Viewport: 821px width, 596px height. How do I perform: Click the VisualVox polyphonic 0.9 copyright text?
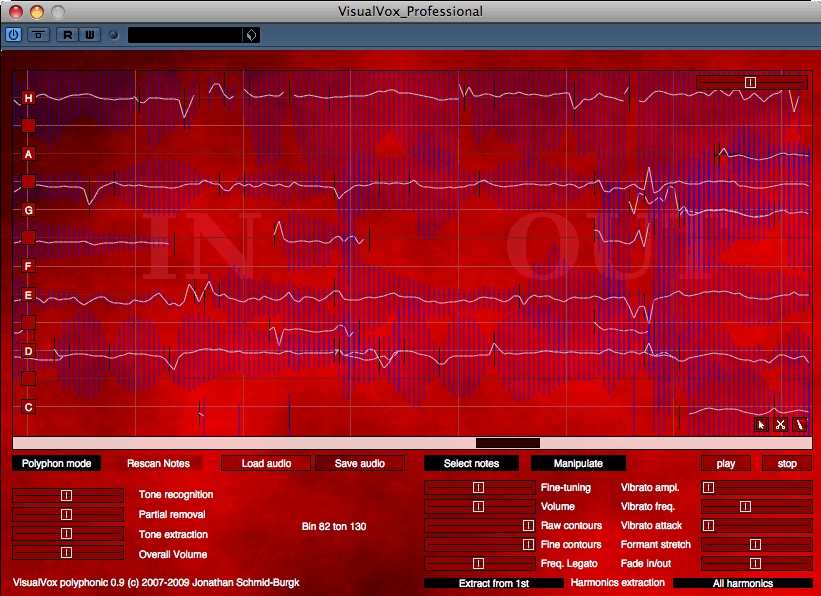(x=156, y=582)
